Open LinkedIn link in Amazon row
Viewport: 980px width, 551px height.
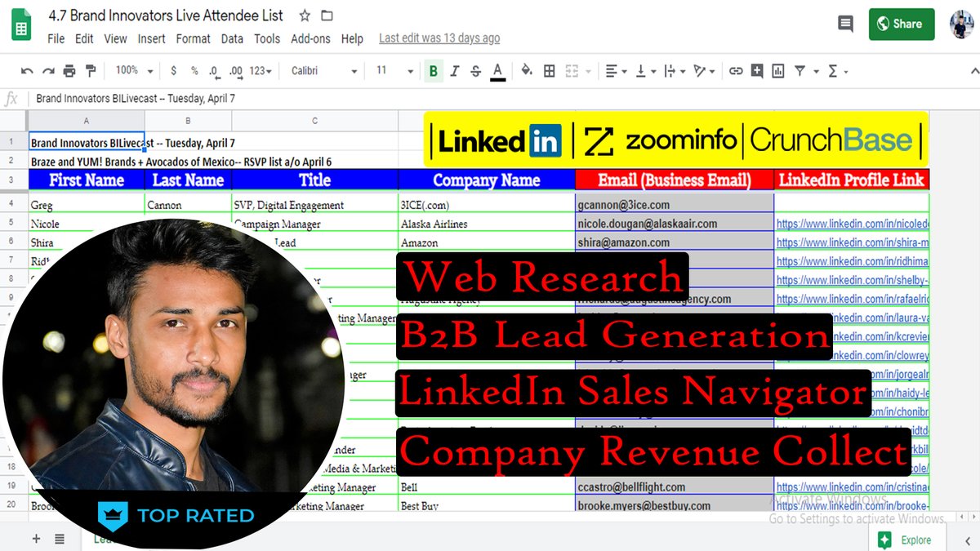click(853, 242)
